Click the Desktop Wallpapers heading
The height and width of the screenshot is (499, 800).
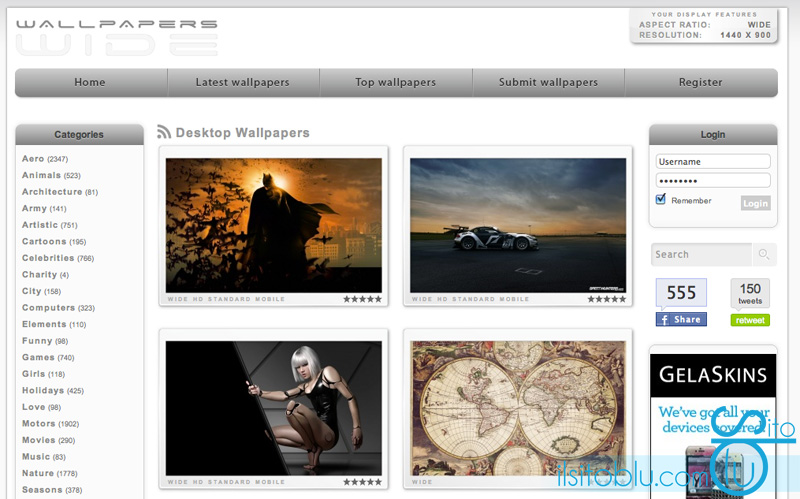pyautogui.click(x=242, y=133)
